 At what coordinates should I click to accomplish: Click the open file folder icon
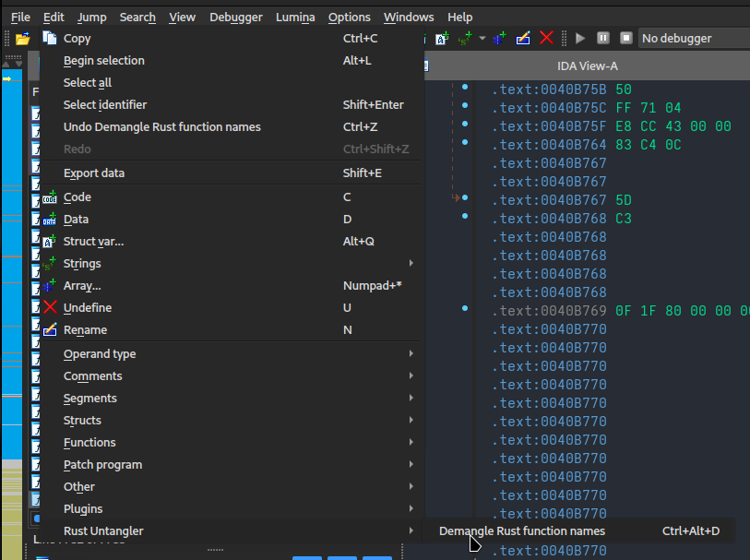tap(22, 38)
